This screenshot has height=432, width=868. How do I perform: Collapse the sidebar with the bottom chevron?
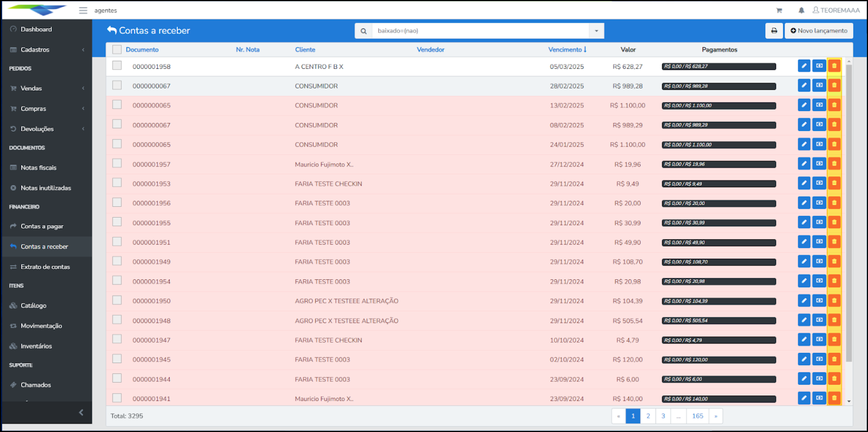(x=81, y=412)
